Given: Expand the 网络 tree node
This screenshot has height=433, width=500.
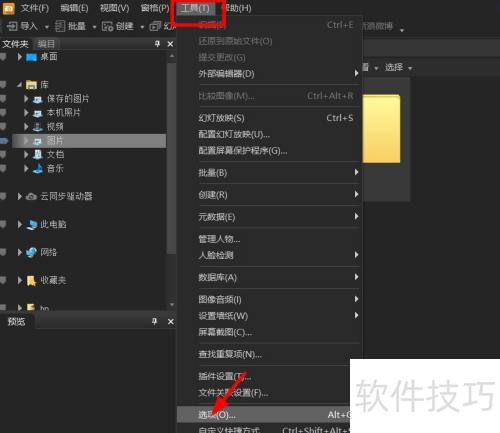Looking at the screenshot, I should coord(20,252).
